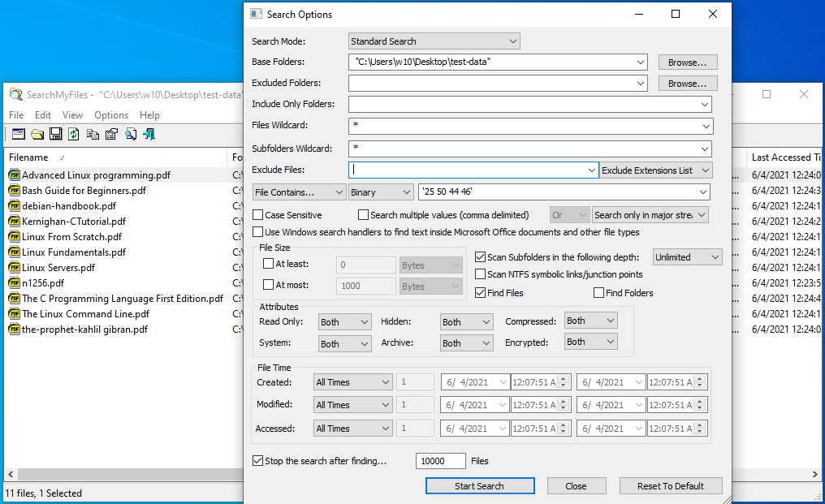Click the Reset To Default button

[671, 486]
